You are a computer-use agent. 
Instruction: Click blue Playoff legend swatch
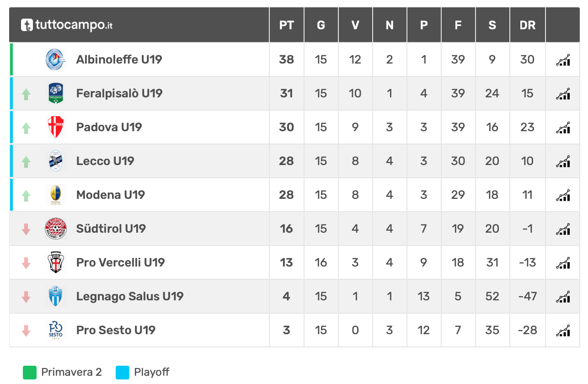click(x=123, y=373)
